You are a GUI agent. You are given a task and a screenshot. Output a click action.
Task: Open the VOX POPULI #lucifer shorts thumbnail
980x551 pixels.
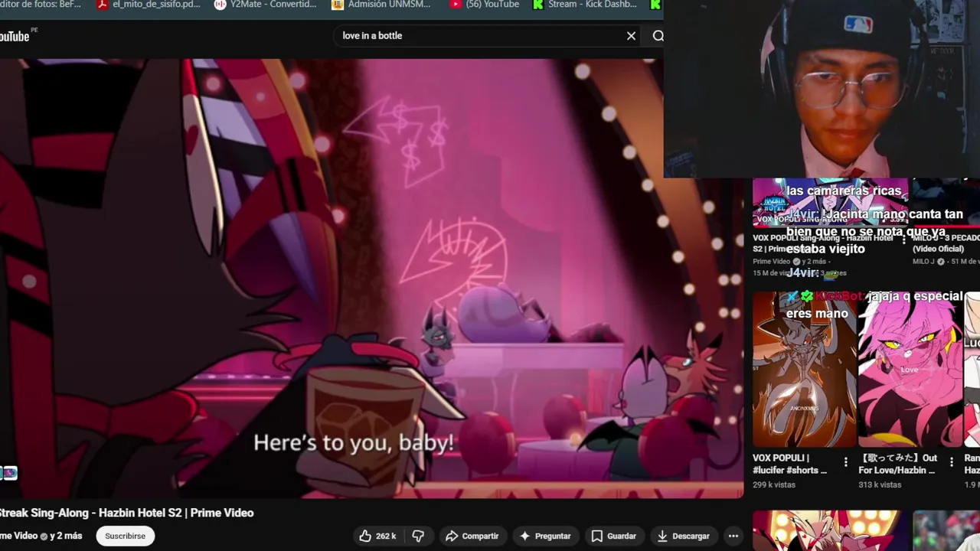(805, 370)
